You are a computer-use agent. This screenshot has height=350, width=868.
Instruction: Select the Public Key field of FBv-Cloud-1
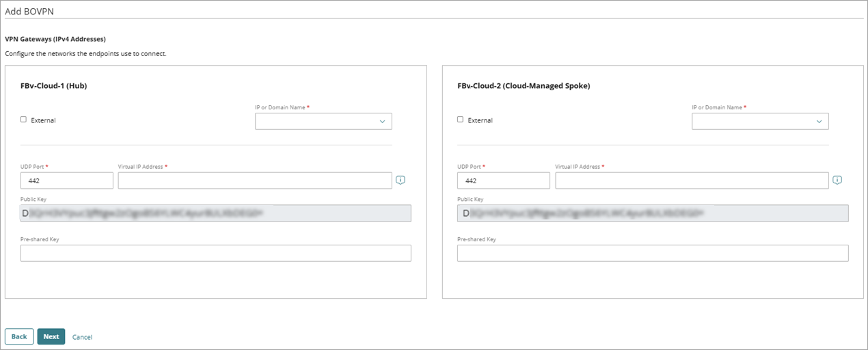tap(216, 213)
